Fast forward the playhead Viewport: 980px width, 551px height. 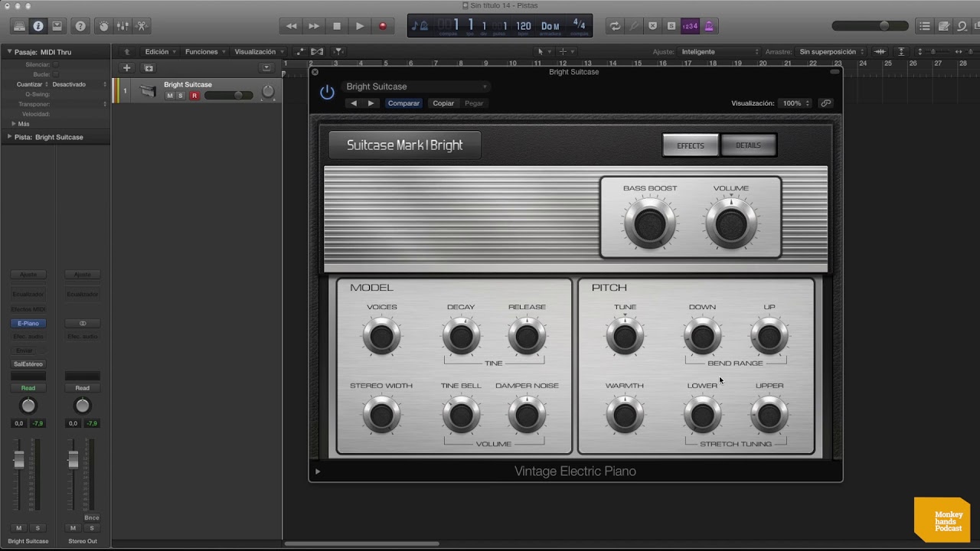point(314,26)
